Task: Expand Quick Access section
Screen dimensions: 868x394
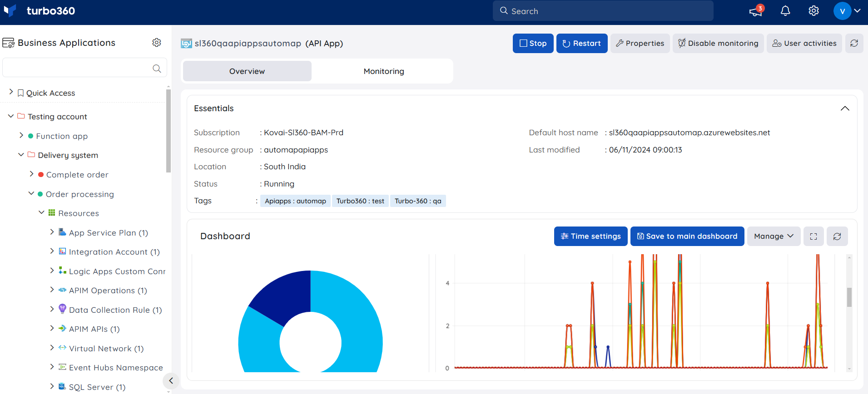Action: [11, 92]
